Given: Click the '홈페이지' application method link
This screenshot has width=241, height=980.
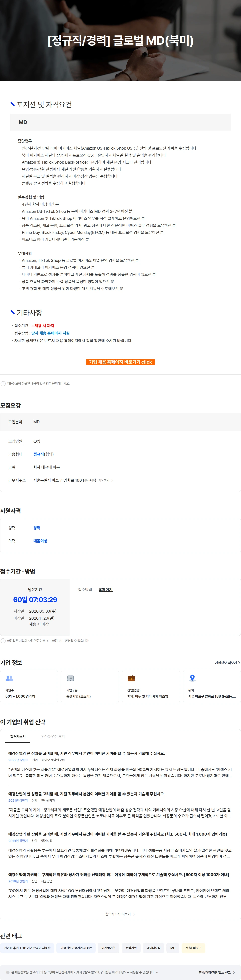Looking at the screenshot, I should [x=105, y=590].
